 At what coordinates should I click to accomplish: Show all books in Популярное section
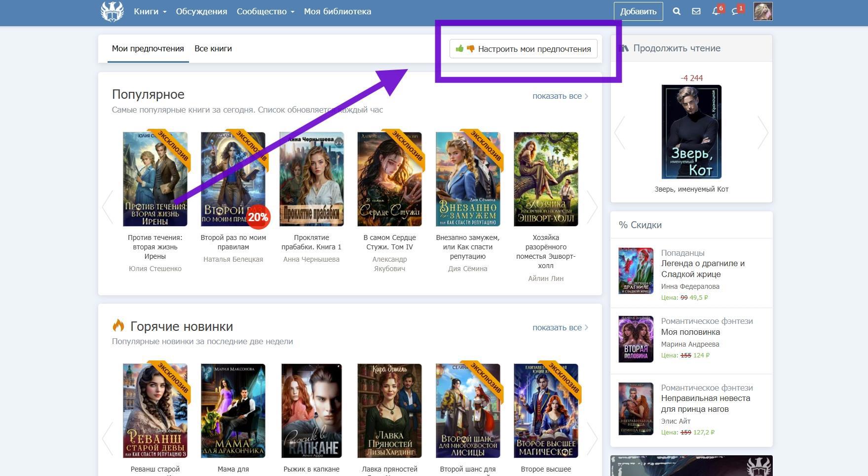click(x=560, y=96)
